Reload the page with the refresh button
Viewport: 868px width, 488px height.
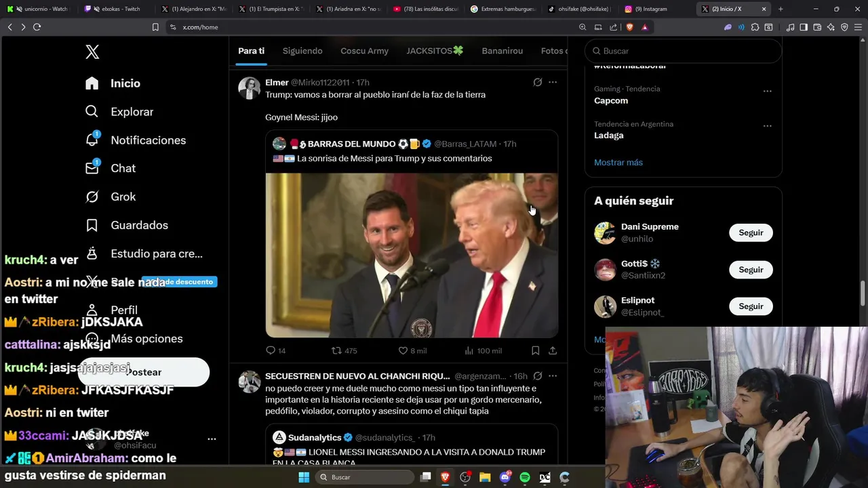pos(37,27)
